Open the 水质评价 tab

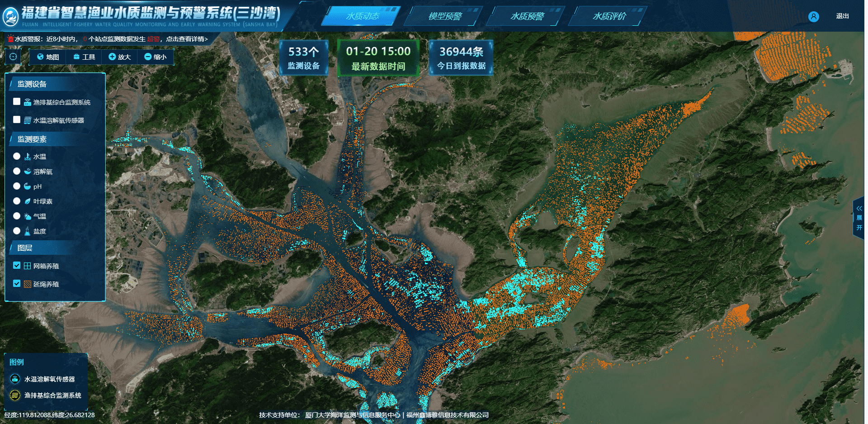(x=609, y=16)
